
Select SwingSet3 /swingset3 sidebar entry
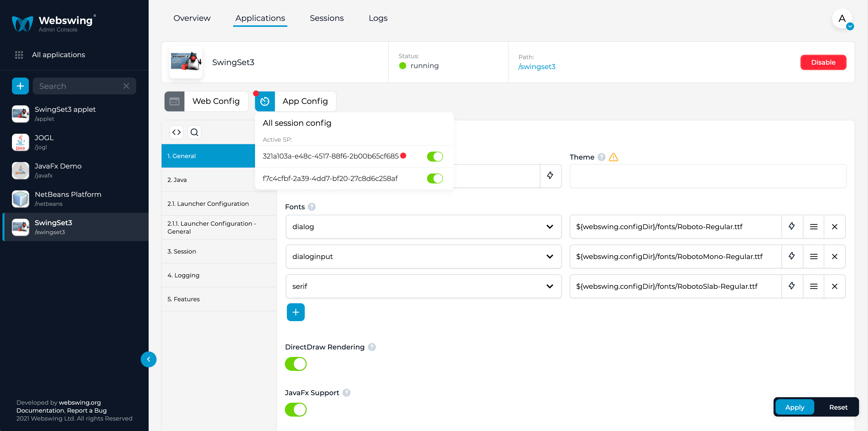[76, 227]
